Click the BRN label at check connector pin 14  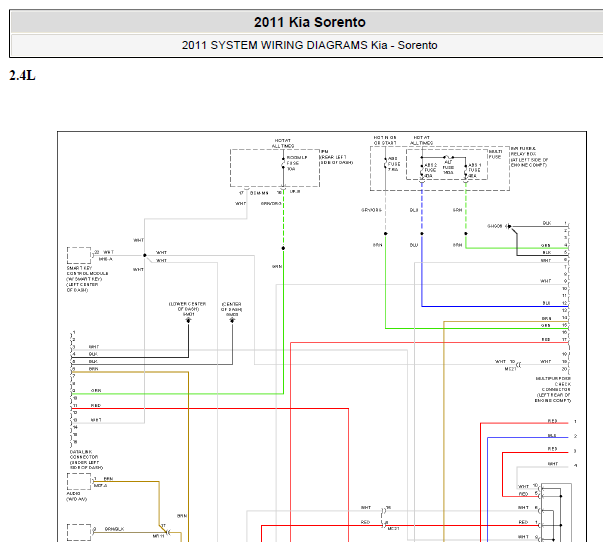pos(546,319)
